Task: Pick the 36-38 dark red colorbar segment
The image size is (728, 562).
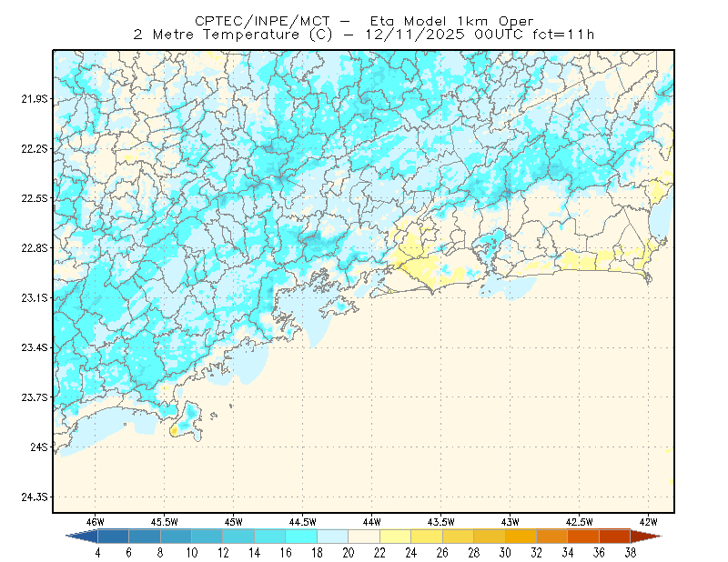Action: click(x=615, y=536)
